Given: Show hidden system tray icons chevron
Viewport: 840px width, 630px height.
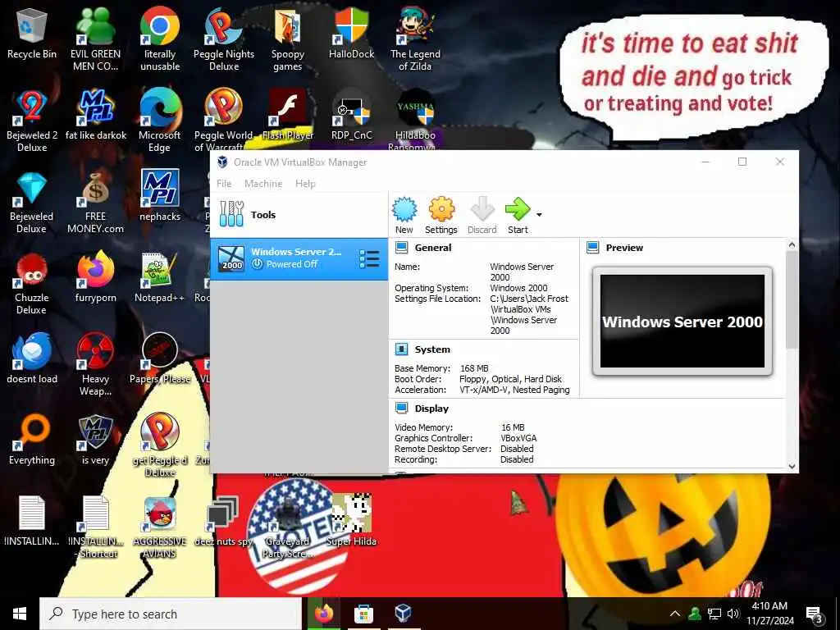Looking at the screenshot, I should [675, 614].
